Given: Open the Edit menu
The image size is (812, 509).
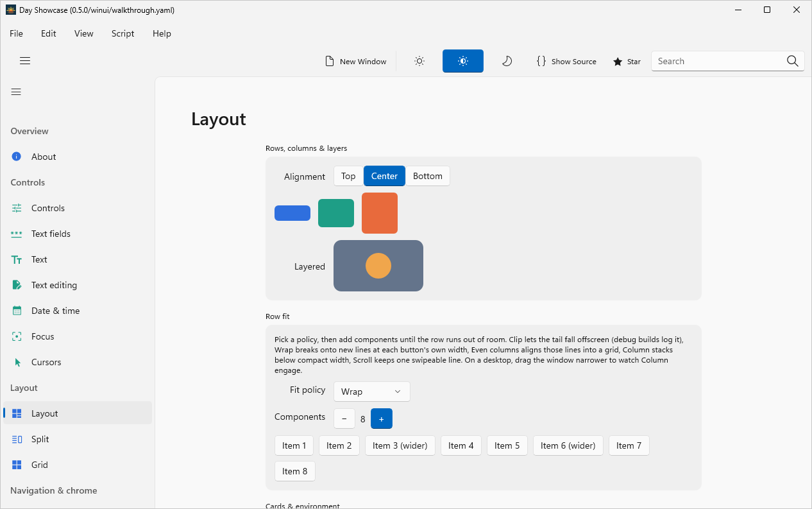Looking at the screenshot, I should point(49,33).
